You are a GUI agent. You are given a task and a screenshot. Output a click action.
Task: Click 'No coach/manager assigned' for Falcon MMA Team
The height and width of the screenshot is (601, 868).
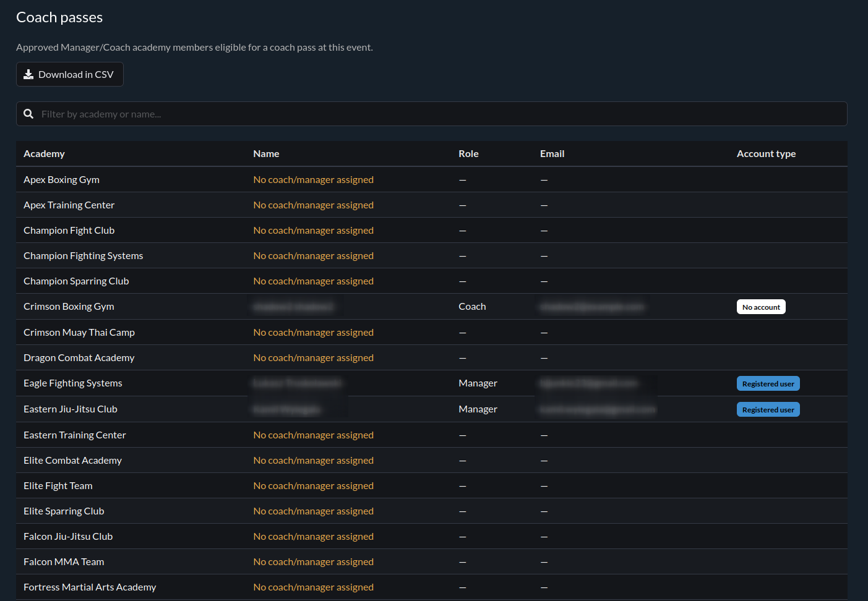point(313,562)
